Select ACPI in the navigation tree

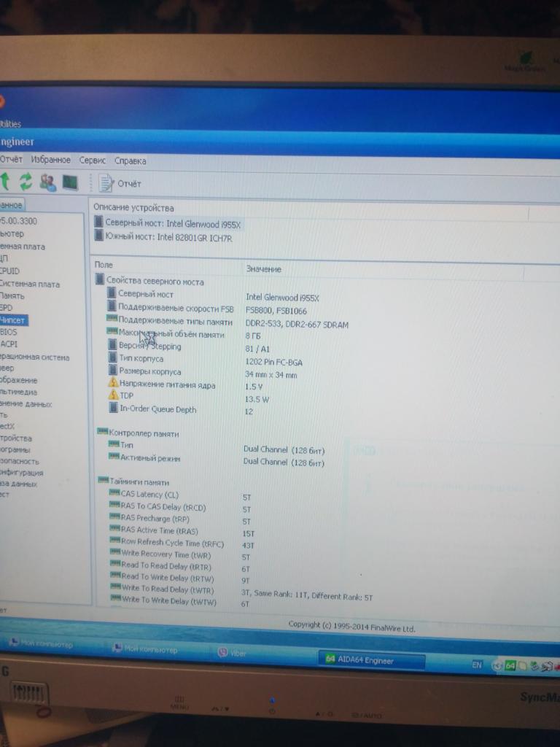click(x=9, y=344)
